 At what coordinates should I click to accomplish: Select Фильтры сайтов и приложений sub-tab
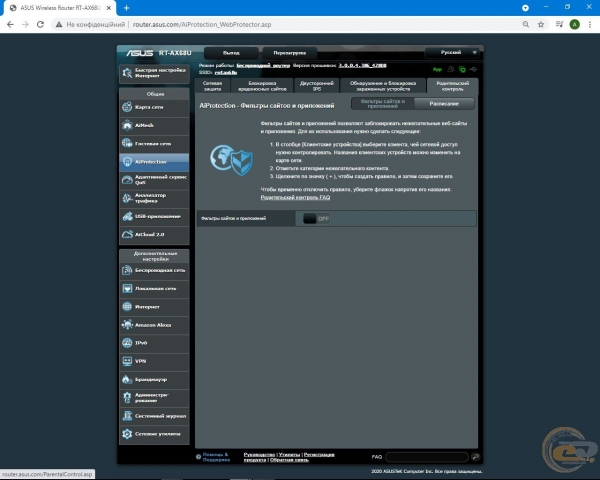tap(383, 104)
